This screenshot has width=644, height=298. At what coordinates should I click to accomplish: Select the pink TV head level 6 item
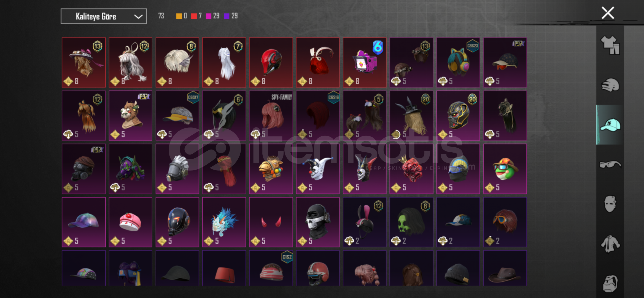[x=365, y=62]
